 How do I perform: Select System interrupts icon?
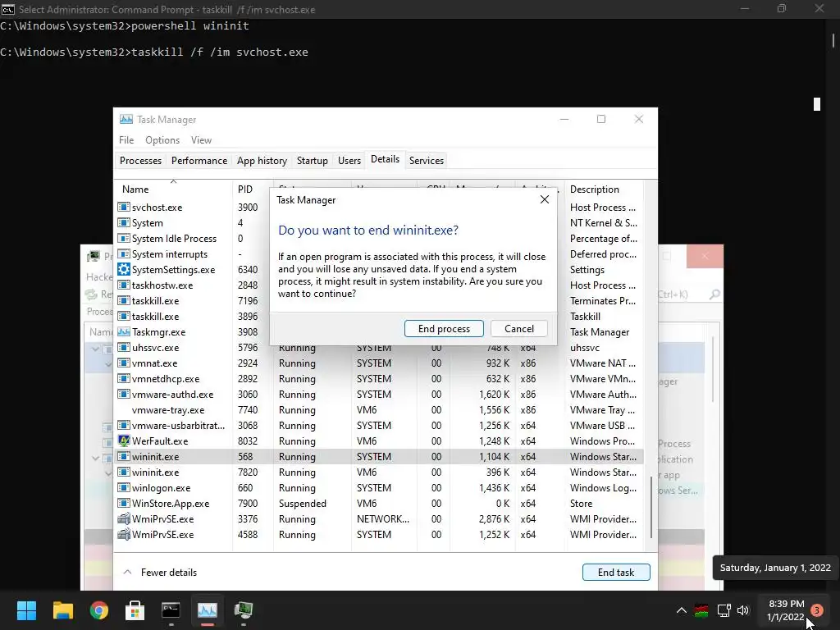[124, 253]
